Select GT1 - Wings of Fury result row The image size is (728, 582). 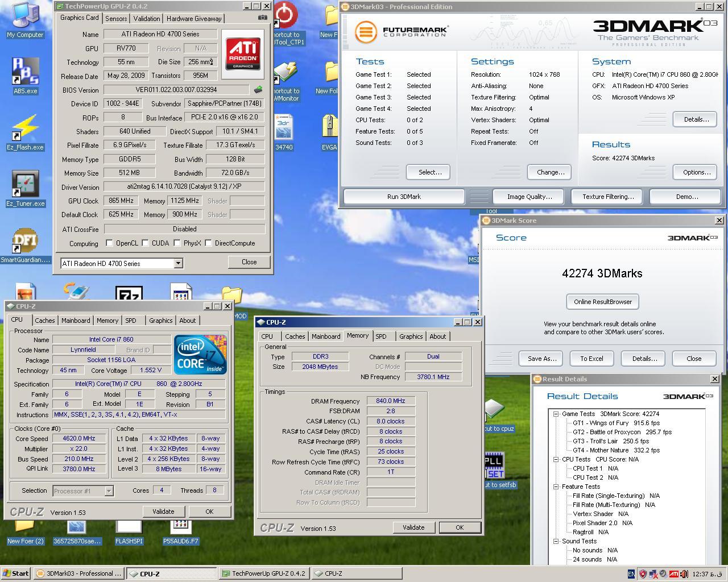point(616,423)
